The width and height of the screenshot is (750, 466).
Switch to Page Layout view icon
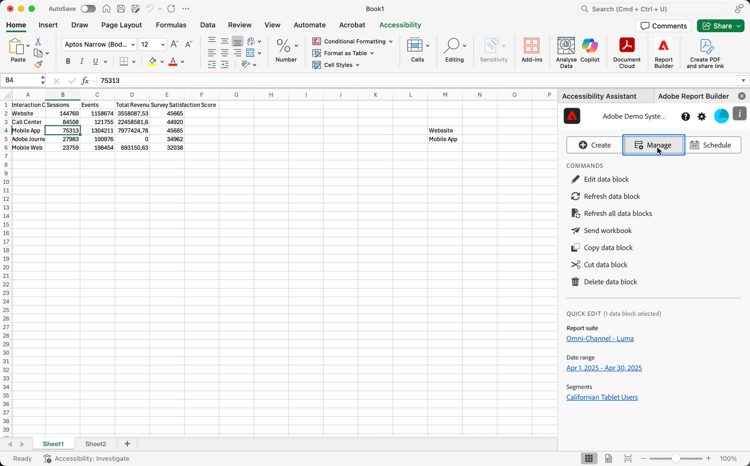tap(608, 458)
